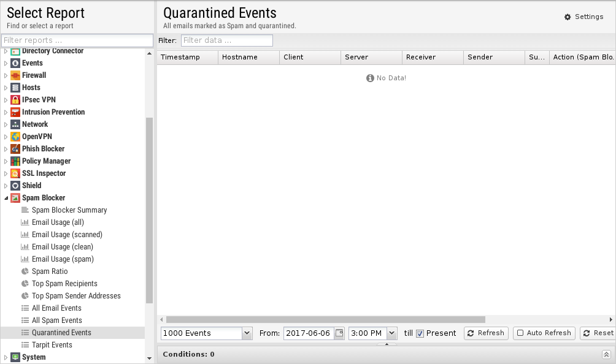This screenshot has width=616, height=364.
Task: Open the calendar date picker icon
Action: [x=339, y=333]
